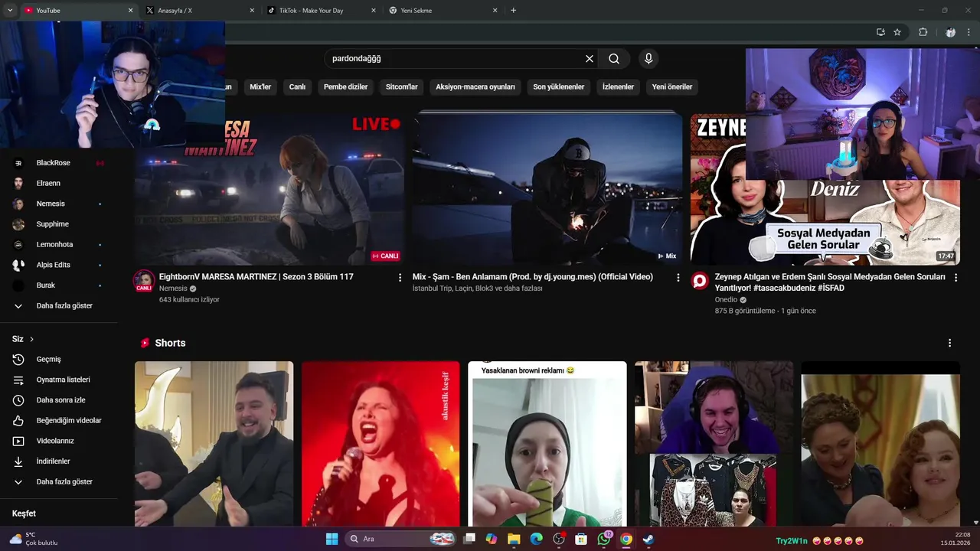Open Shorts section three-dot menu
The height and width of the screenshot is (551, 980).
(x=949, y=343)
